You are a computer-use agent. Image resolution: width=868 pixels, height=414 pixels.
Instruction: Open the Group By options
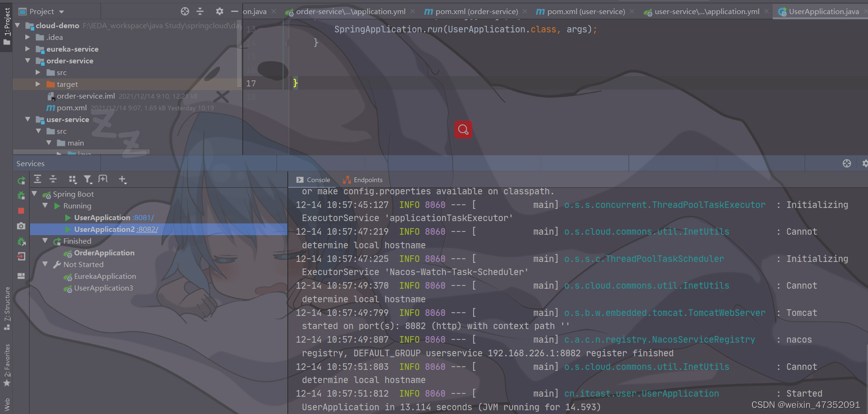point(72,179)
